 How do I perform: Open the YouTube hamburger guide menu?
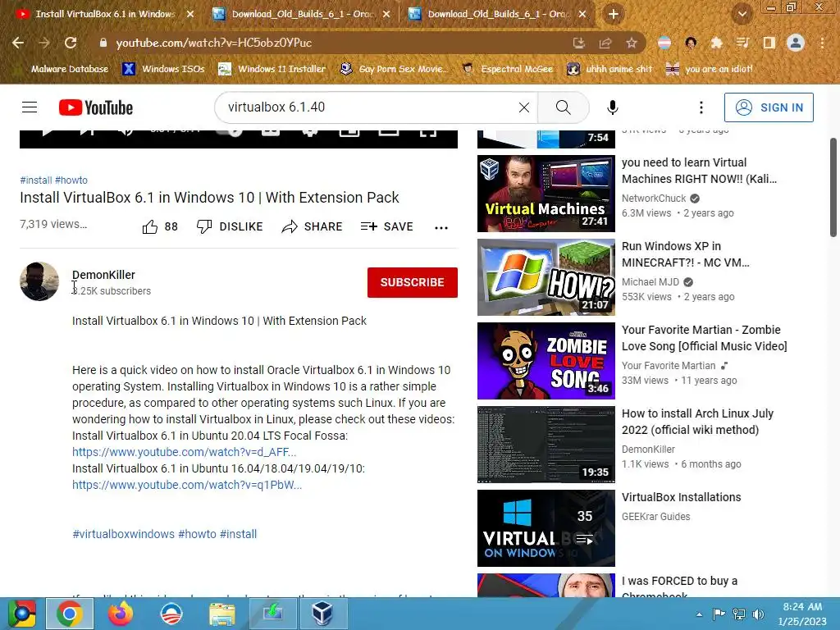pos(30,107)
